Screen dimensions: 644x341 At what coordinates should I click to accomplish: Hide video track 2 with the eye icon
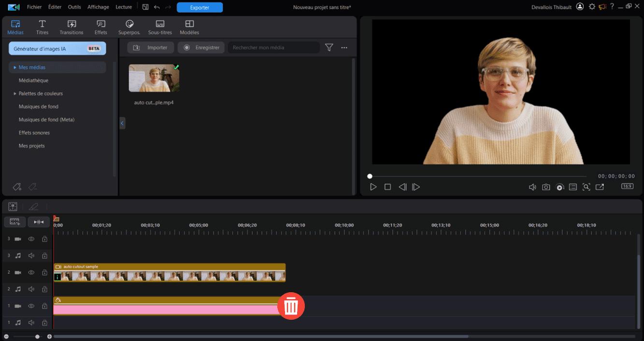pyautogui.click(x=31, y=272)
